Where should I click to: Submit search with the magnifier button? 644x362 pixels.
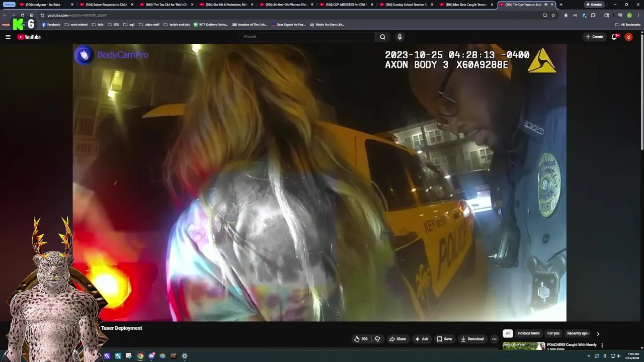[382, 37]
